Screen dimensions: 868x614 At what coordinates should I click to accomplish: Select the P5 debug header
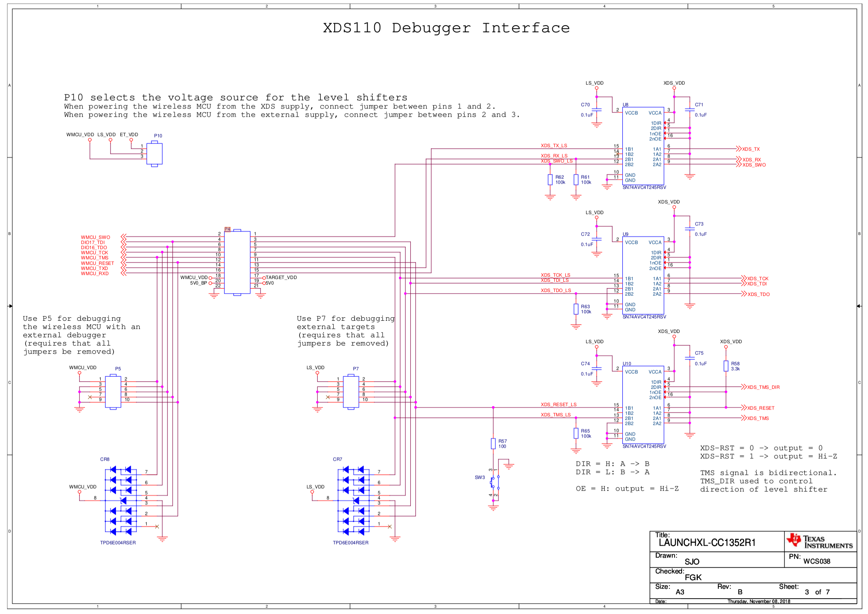point(113,392)
